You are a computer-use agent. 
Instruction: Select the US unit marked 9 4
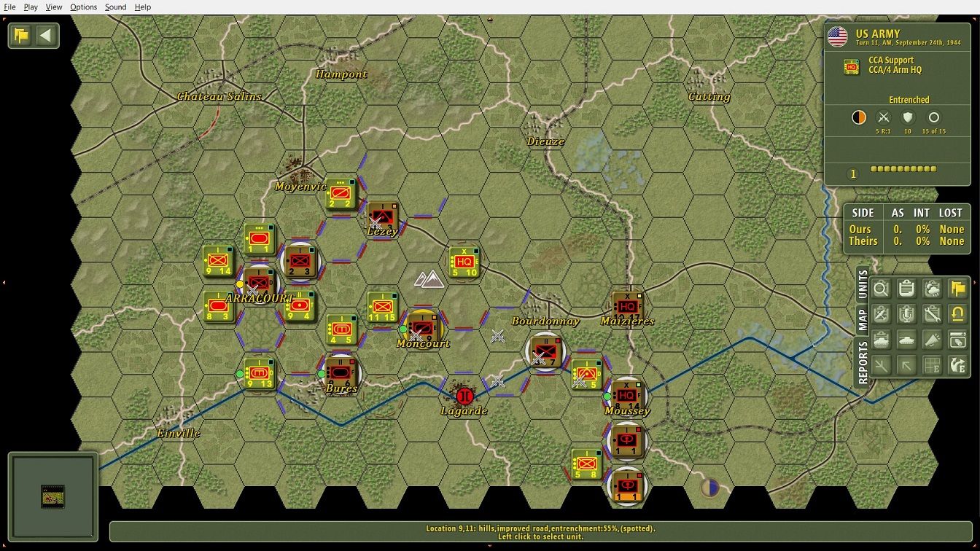pos(300,307)
